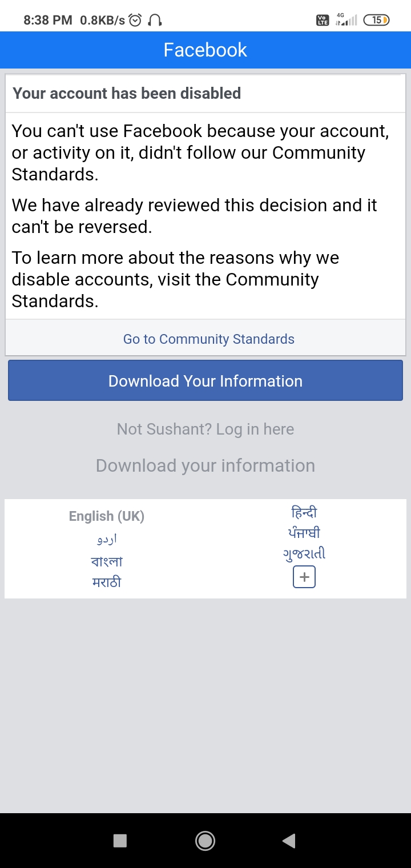Open recent apps with square navigation icon
The image size is (411, 868).
pos(119,841)
